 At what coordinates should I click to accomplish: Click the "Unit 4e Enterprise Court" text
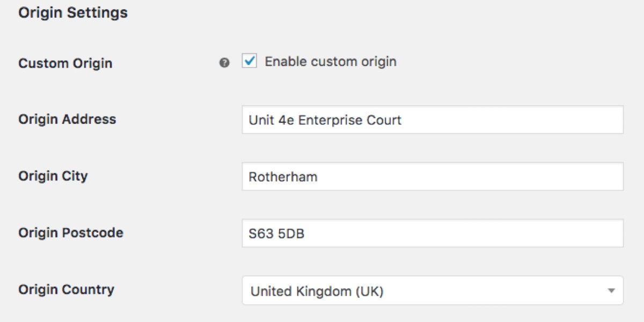tap(325, 120)
